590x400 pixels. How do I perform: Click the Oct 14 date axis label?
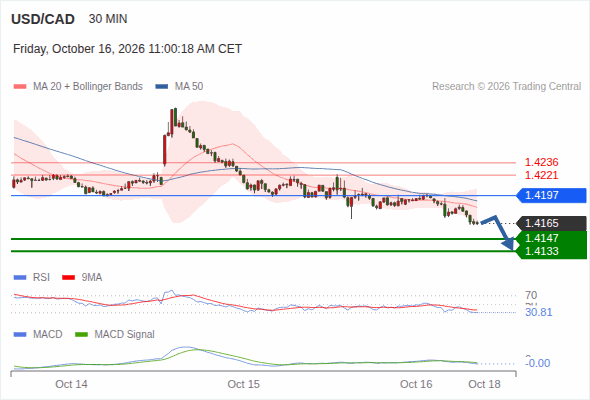click(x=71, y=384)
